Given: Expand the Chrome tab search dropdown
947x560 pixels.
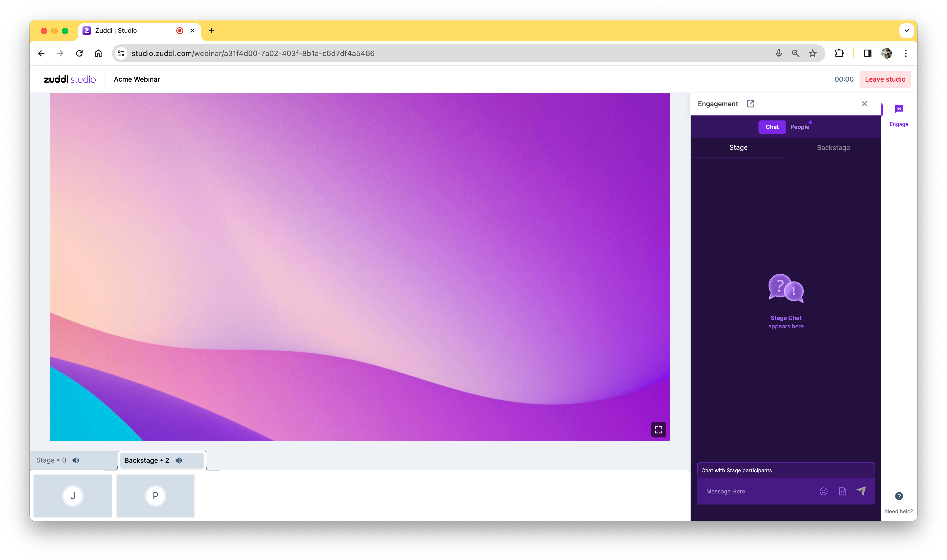Looking at the screenshot, I should (906, 31).
